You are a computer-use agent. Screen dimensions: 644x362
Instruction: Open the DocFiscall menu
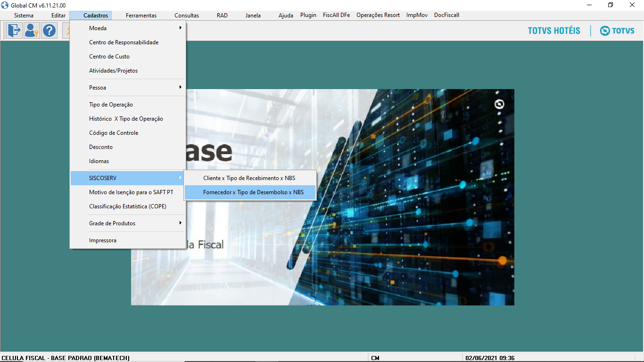[x=446, y=15]
